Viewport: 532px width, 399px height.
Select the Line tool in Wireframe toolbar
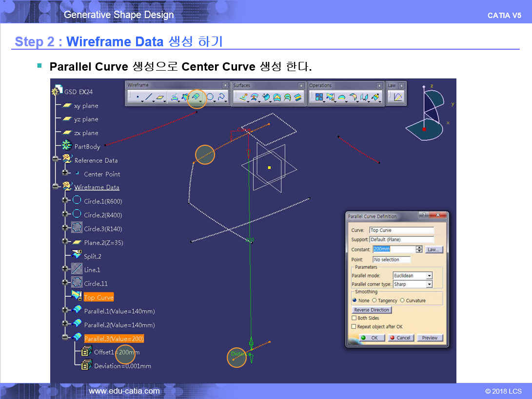click(149, 97)
